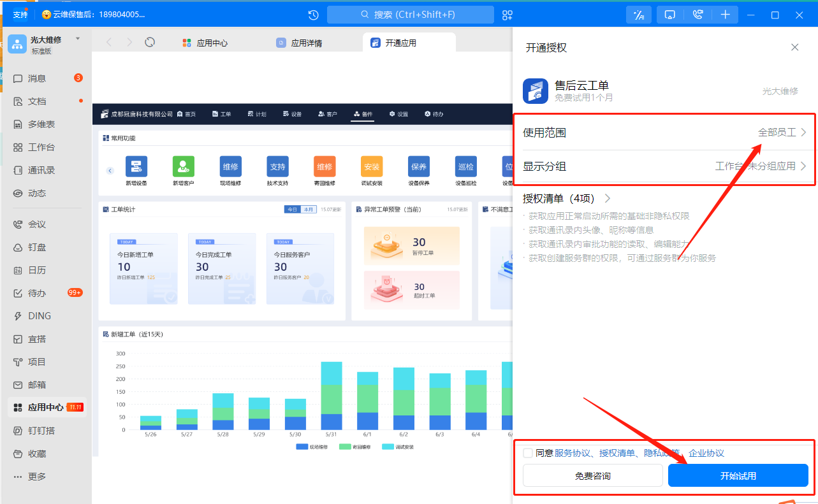Open the 服务协议 link
Screen dimensions: 818x504
pos(572,453)
